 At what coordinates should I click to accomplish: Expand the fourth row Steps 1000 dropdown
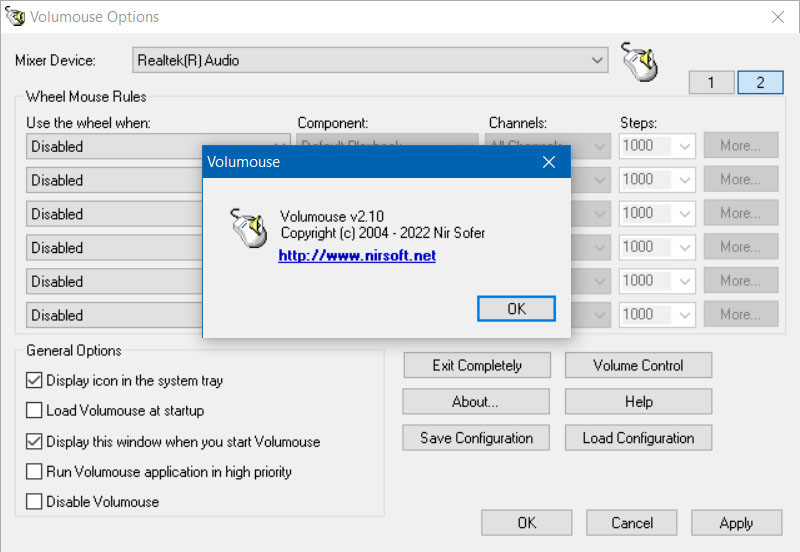point(684,247)
